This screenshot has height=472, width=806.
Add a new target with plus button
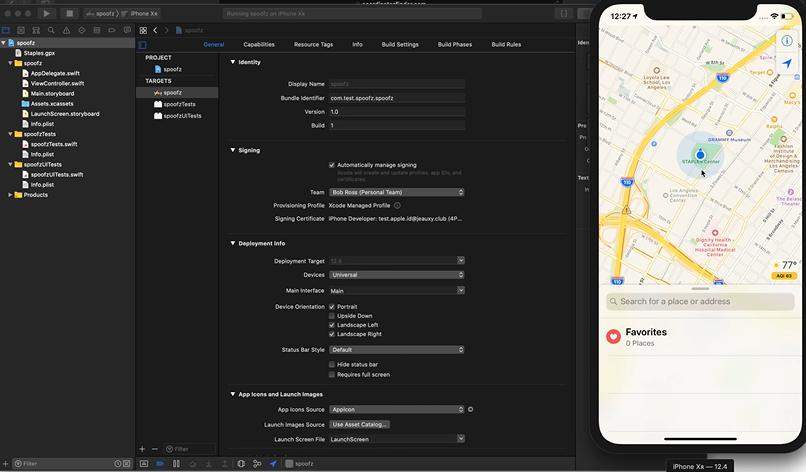[x=142, y=449]
